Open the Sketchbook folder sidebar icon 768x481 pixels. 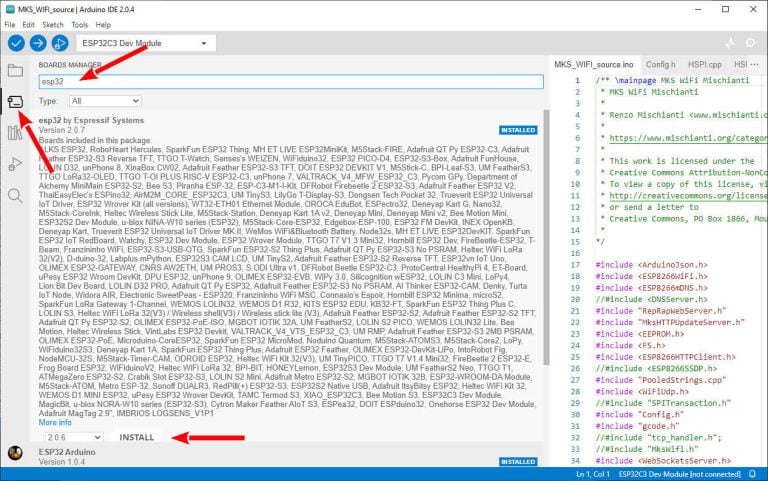(x=15, y=70)
